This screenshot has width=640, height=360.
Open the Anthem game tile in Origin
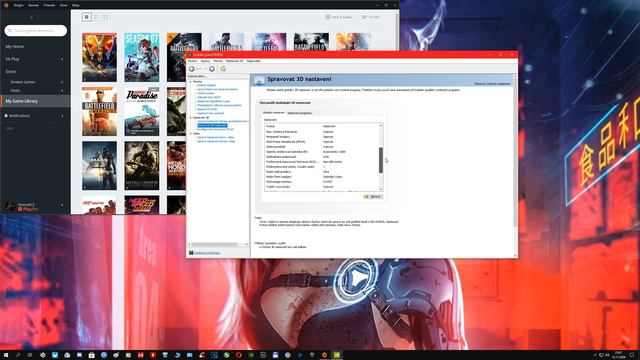tap(99, 58)
